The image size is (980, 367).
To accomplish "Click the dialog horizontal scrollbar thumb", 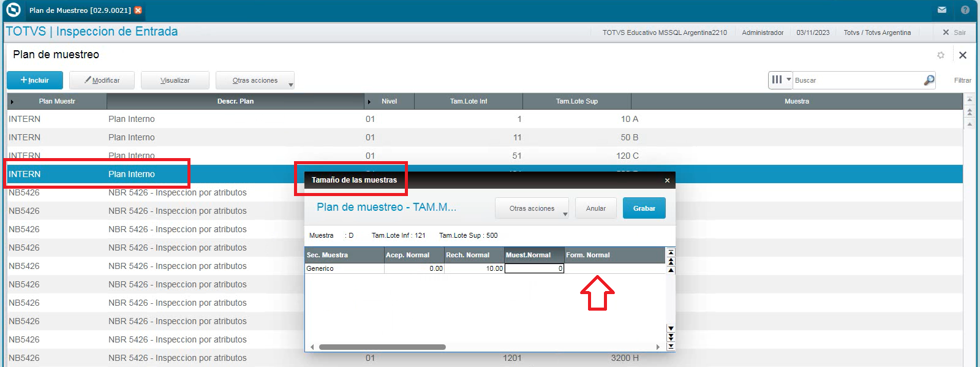I will click(x=382, y=347).
